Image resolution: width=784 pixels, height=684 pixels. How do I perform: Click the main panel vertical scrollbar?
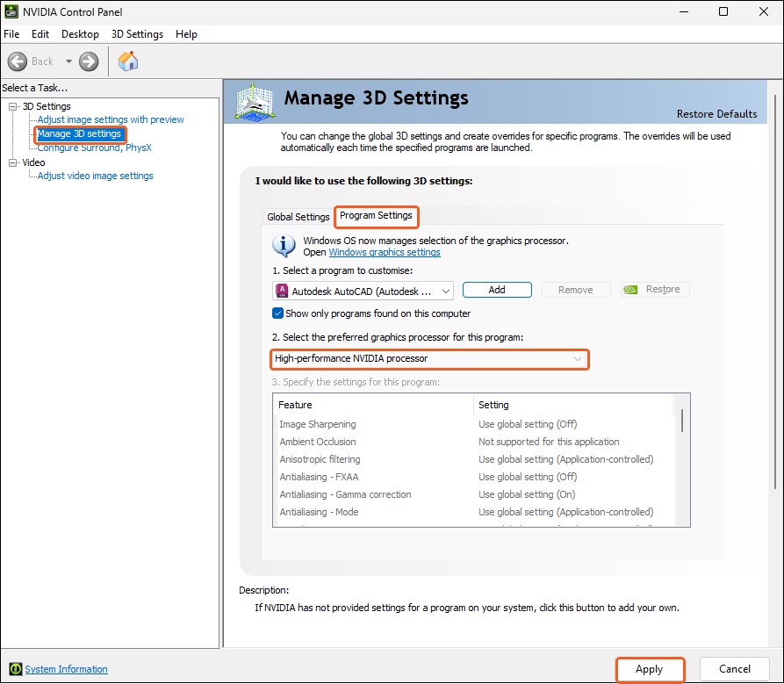[x=775, y=291]
